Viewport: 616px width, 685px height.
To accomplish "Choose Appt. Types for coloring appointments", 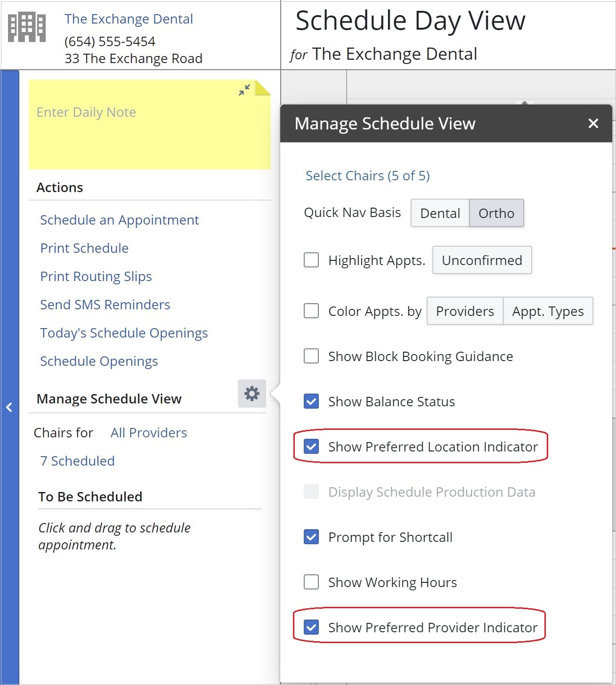I will 547,311.
